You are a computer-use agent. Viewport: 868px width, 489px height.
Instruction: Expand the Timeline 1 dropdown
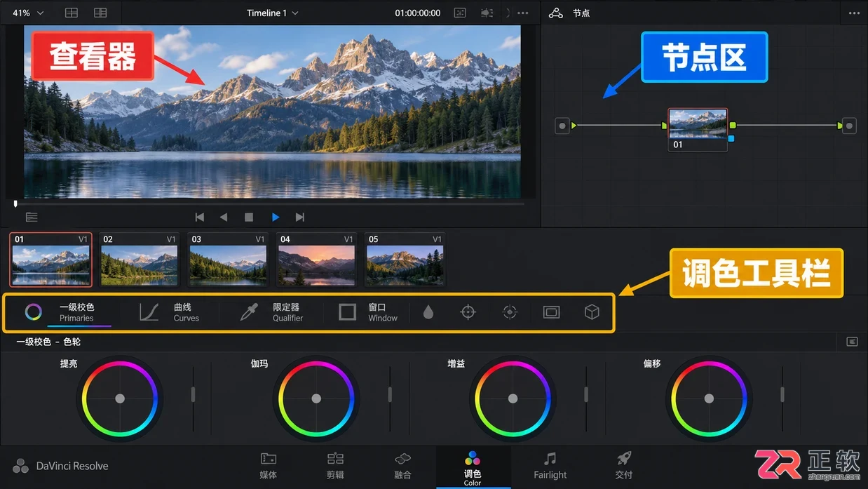(273, 13)
